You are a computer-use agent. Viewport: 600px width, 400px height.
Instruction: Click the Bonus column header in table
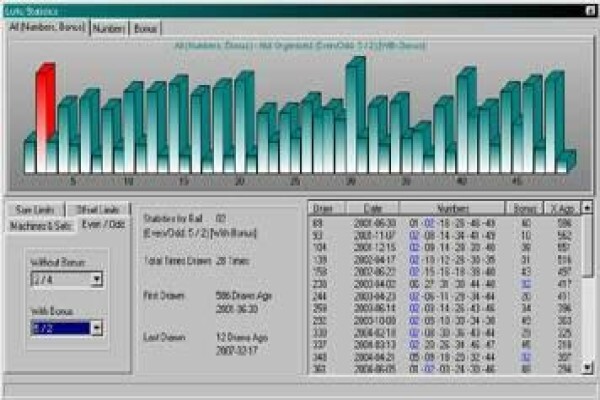pos(524,208)
